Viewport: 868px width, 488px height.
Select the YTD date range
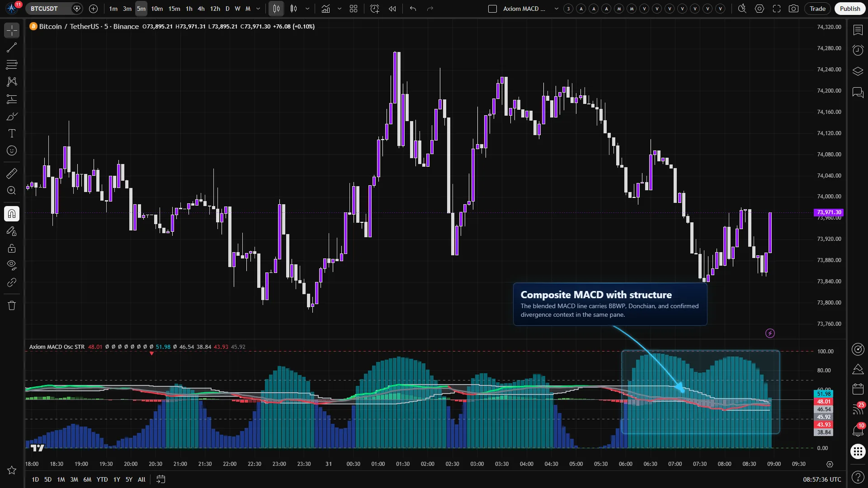click(x=102, y=479)
